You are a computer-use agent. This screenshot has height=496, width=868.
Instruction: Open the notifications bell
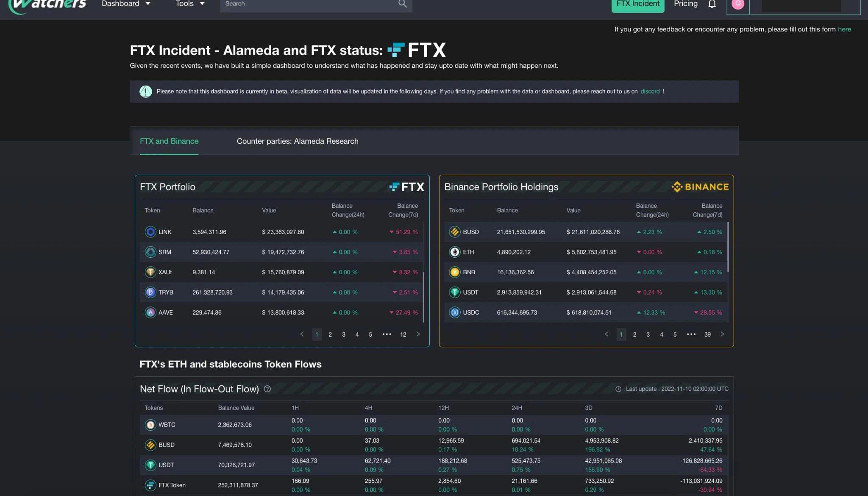[712, 4]
